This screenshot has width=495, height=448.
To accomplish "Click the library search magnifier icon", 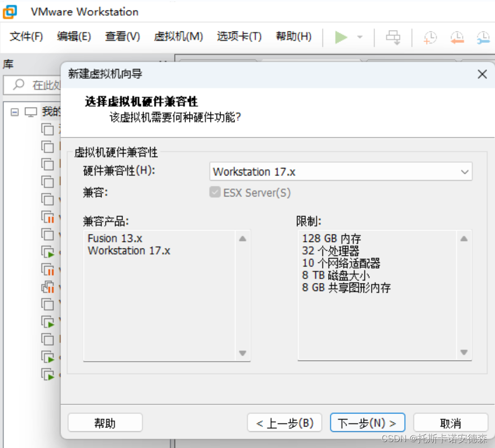I will 18,84.
